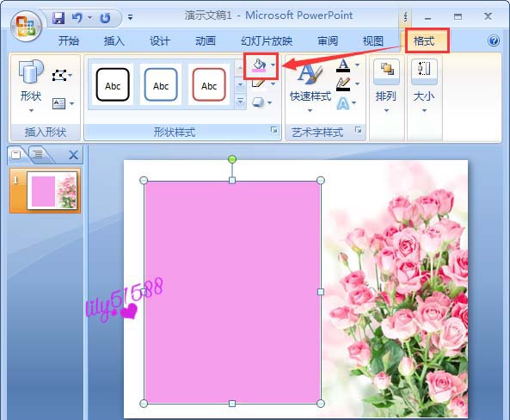The image size is (510, 420).
Task: Open shape effects menu
Action: 261,103
